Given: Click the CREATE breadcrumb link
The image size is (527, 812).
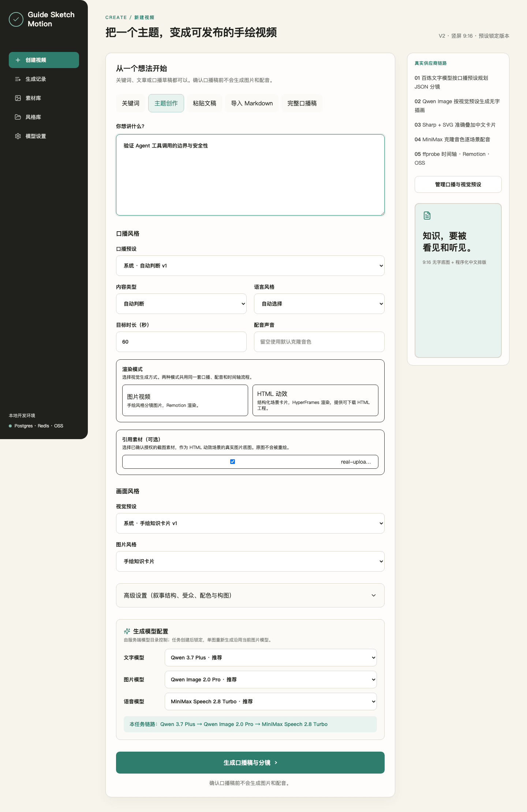Looking at the screenshot, I should coord(116,18).
